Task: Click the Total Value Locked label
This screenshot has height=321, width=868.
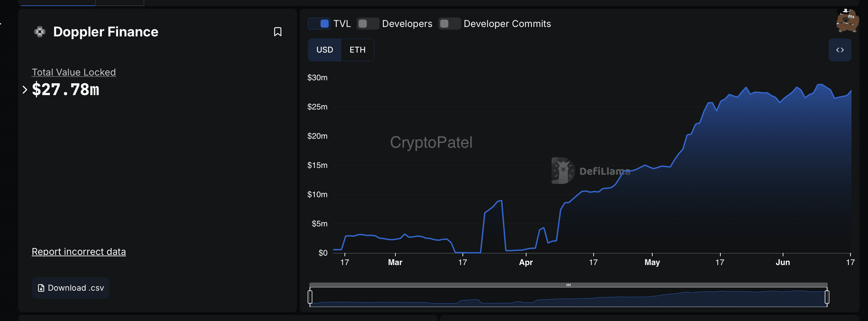Action: [73, 72]
